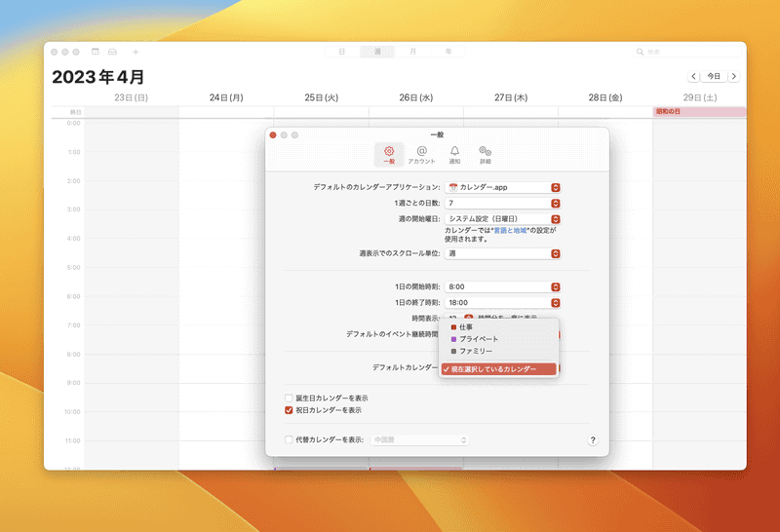
Task: Click the magnifier icon in the search field
Action: click(x=640, y=52)
